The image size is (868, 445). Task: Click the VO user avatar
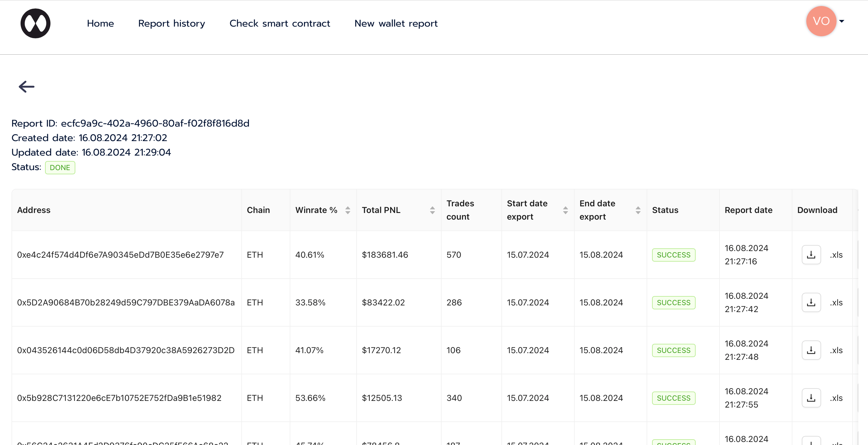821,21
